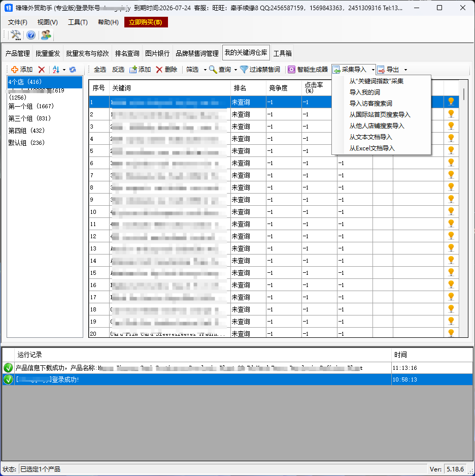The height and width of the screenshot is (476, 475).
Task: Click the filter banned words (过滤禁售词) funnel
Action: [x=260, y=70]
